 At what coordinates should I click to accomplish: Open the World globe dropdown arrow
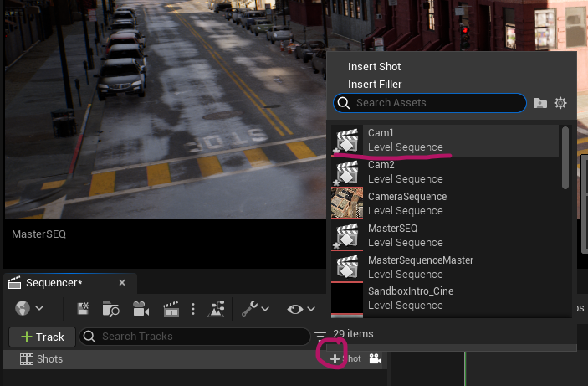coord(39,309)
